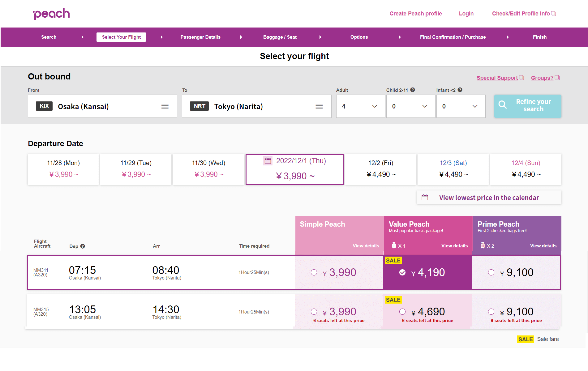
Task: Click the Login link
Action: click(466, 14)
